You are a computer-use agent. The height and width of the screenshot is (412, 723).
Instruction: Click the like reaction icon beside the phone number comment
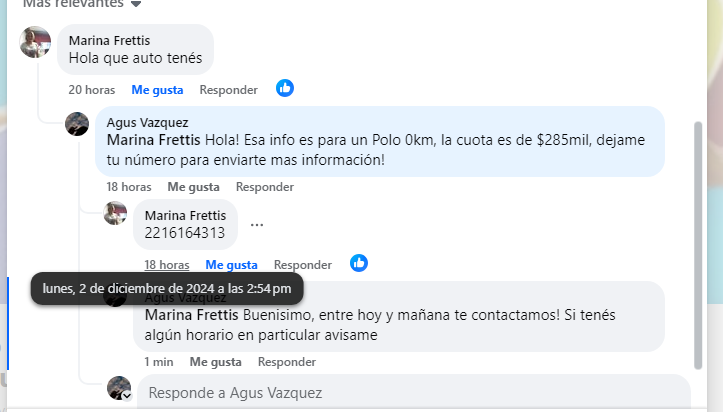[359, 264]
